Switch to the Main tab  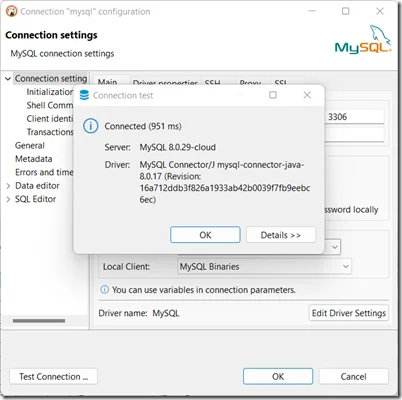point(107,82)
